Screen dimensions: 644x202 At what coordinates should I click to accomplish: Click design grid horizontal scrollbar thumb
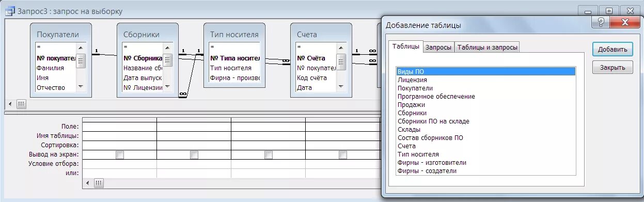(x=99, y=183)
